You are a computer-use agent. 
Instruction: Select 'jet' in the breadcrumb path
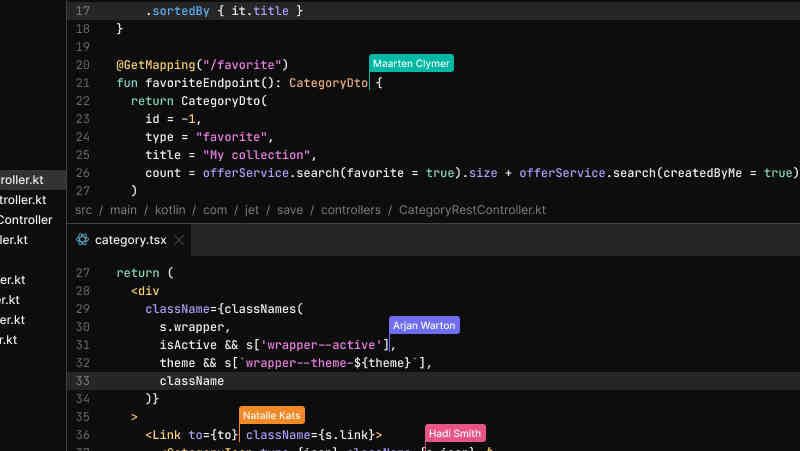tap(252, 210)
